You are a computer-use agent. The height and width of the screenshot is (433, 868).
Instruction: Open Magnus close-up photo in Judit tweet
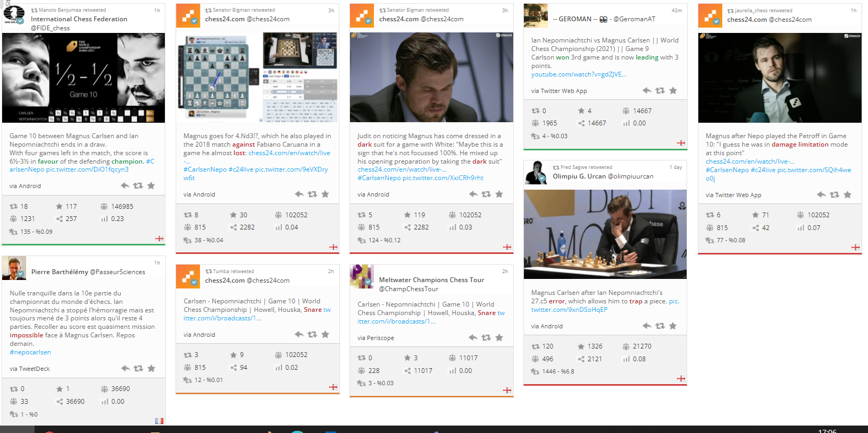[431, 78]
